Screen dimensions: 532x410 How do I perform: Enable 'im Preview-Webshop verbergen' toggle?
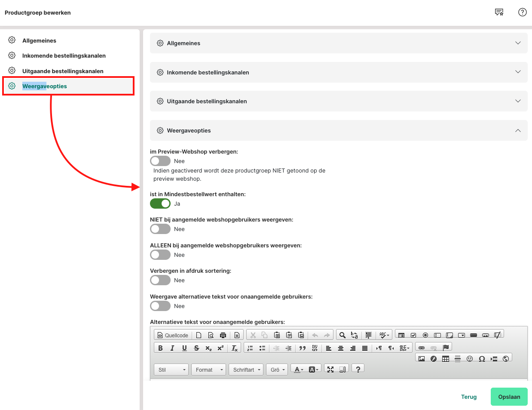160,161
